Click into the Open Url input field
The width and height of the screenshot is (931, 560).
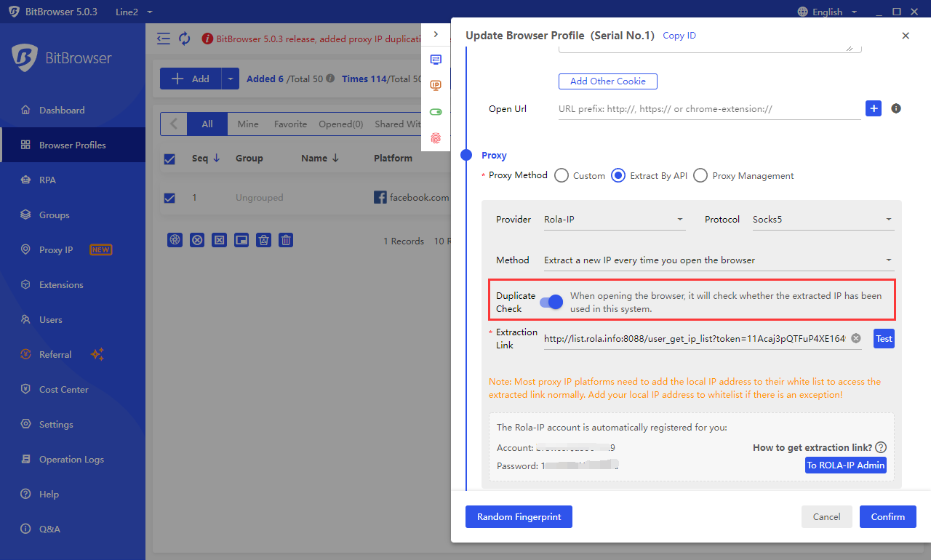(x=709, y=109)
